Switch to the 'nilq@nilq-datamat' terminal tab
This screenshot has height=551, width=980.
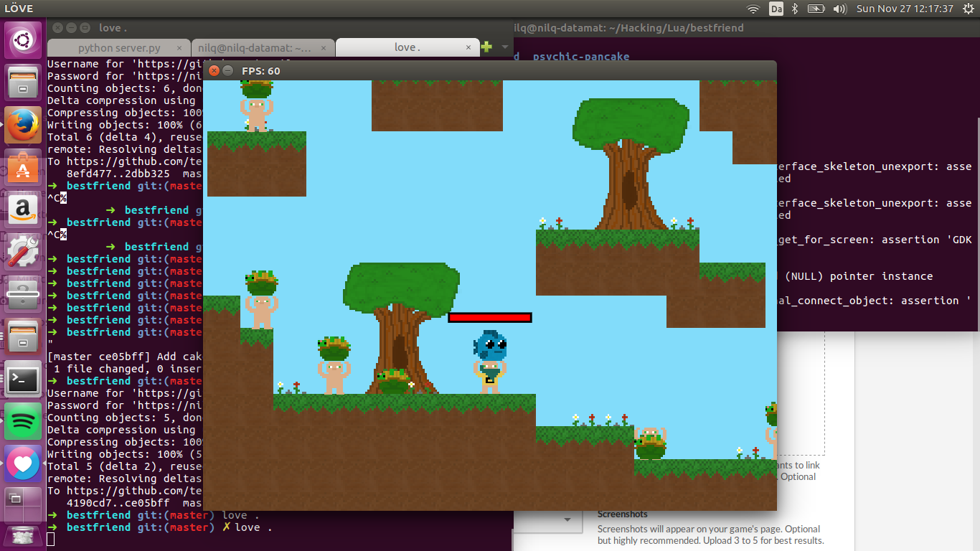263,47
